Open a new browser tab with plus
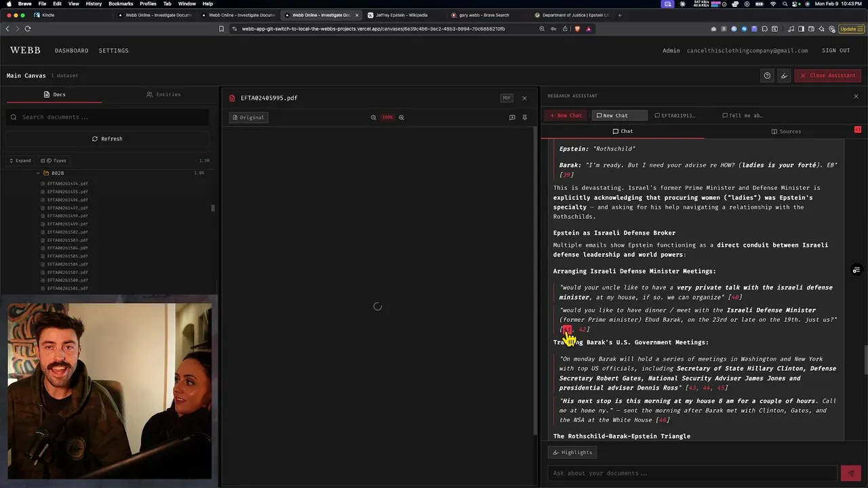The height and width of the screenshot is (488, 868). [x=619, y=15]
